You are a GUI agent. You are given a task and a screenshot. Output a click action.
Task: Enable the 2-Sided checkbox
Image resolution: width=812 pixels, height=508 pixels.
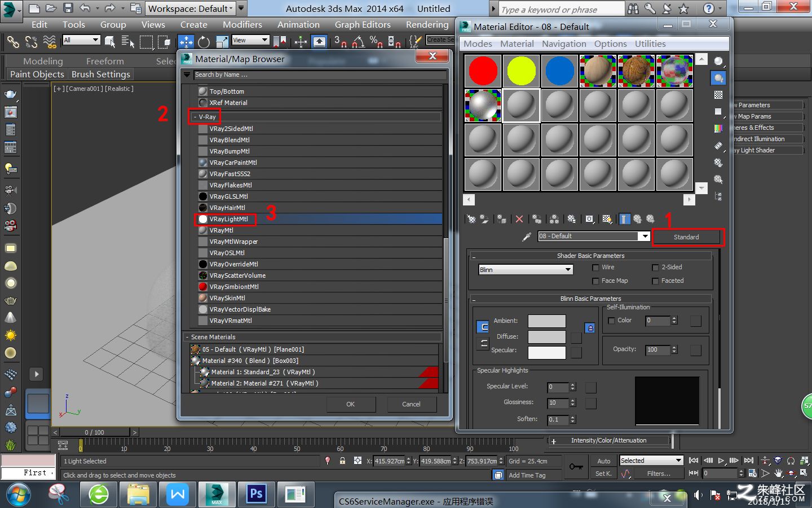[x=655, y=268]
